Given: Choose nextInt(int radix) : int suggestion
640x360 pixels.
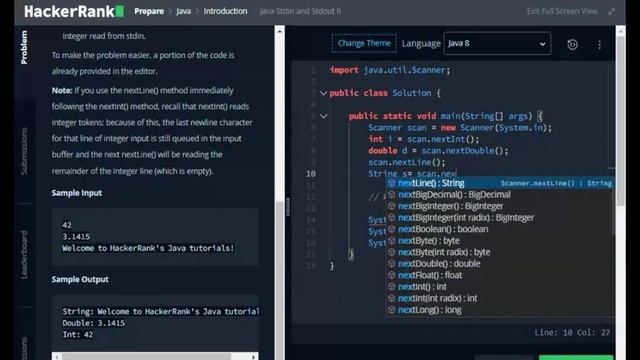Looking at the screenshot, I should (500, 298).
